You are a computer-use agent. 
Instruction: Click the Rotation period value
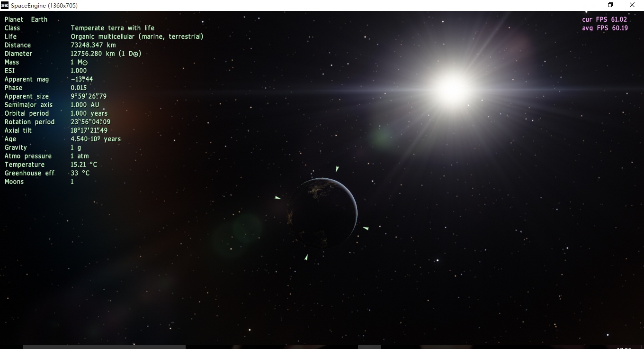(90, 122)
